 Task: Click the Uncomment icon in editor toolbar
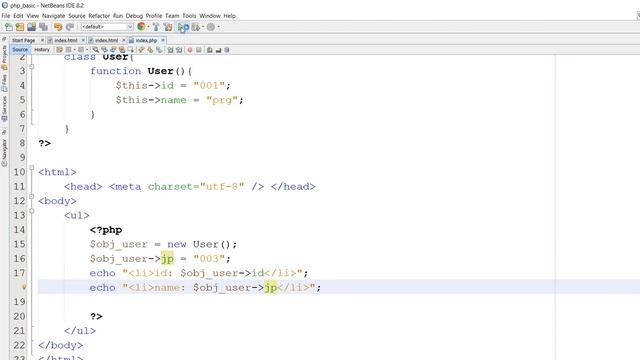click(218, 50)
